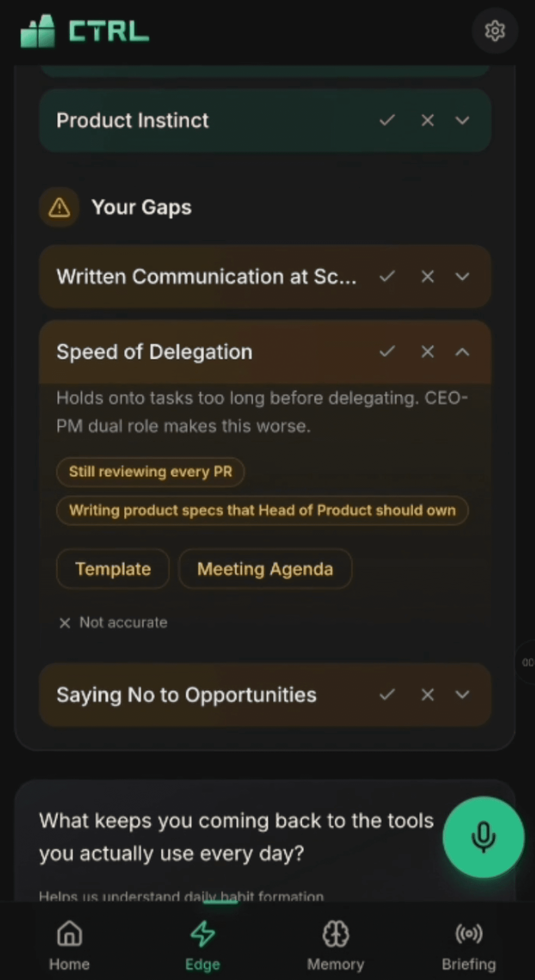Click the Meeting Agenda button
Screen dimensions: 535x980
(x=265, y=569)
